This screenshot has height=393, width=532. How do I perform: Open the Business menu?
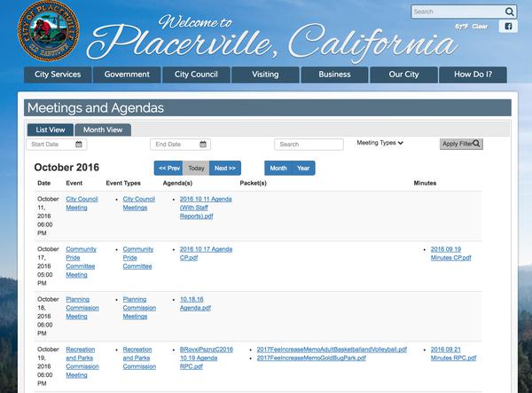coord(334,75)
